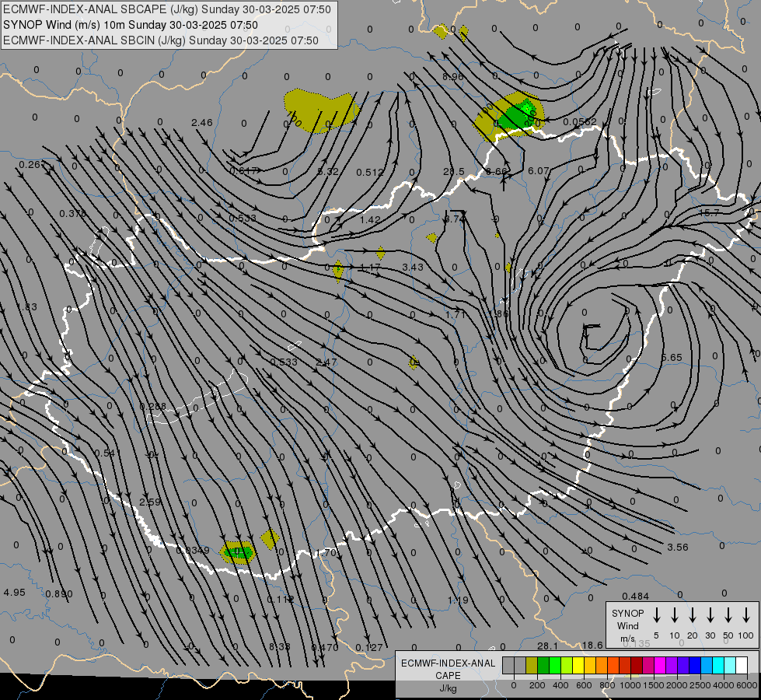Click the 0.617 value on the map
Viewport: 761px width, 700px height.
(x=243, y=170)
